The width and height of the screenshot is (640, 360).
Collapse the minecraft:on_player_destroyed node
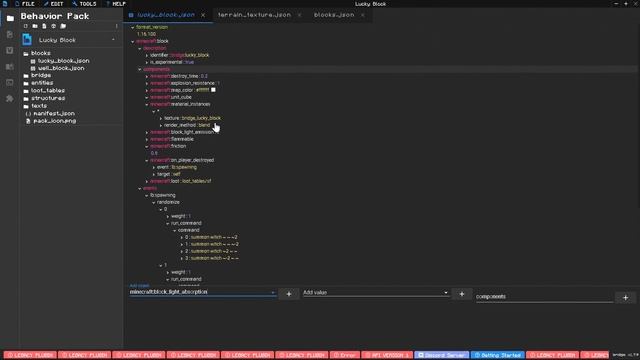click(x=147, y=160)
